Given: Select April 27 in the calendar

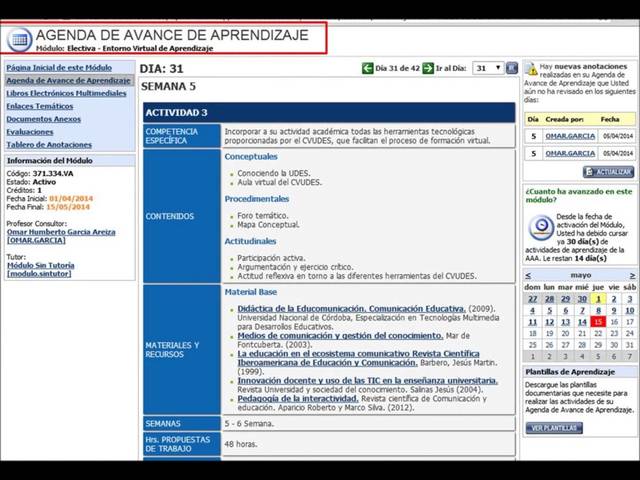Looking at the screenshot, I should 533,299.
